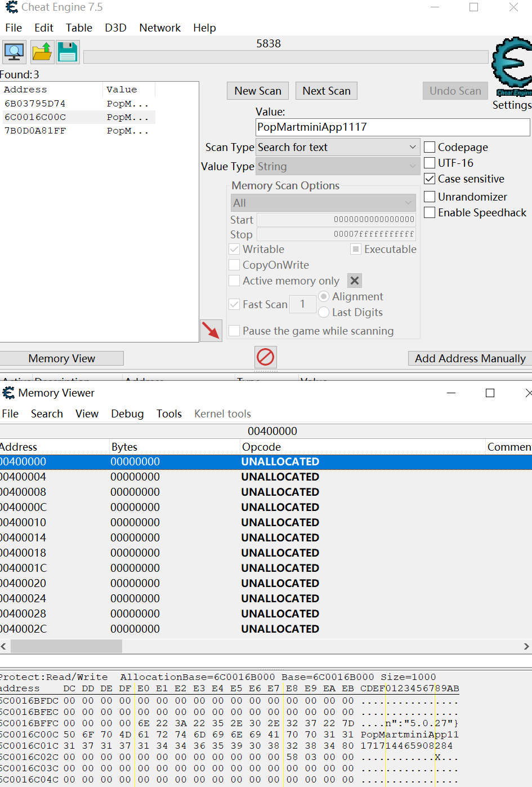Uncheck the Case sensitive option
This screenshot has height=787, width=532.
pos(430,179)
